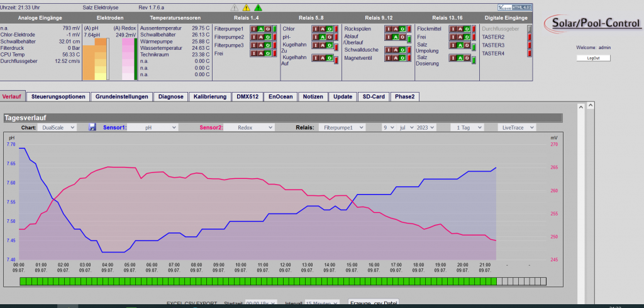Click the Chlor relay red status LED
Image resolution: width=644 pixels, height=308 pixels.
tap(336, 29)
